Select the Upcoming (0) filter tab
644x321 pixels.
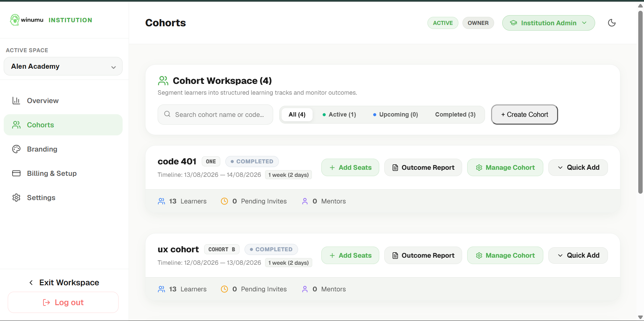pyautogui.click(x=395, y=115)
